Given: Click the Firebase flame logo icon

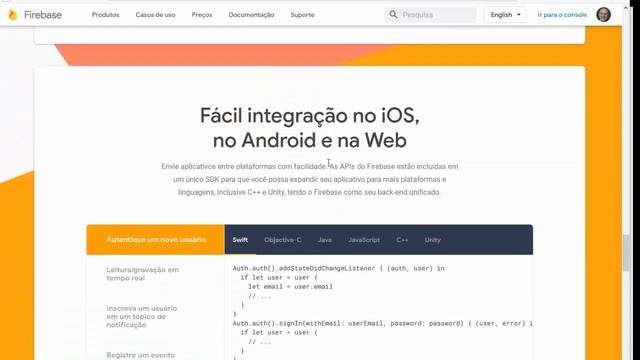Looking at the screenshot, I should (x=13, y=15).
